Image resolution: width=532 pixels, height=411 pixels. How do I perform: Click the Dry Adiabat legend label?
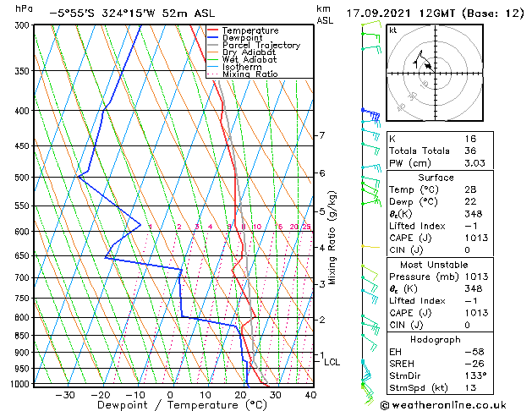249,52
